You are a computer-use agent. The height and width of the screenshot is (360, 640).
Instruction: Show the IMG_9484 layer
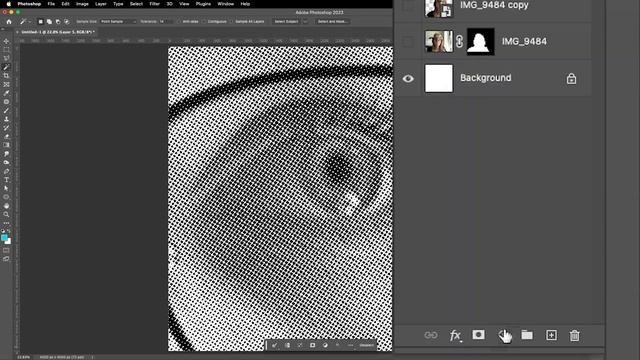[x=408, y=42]
